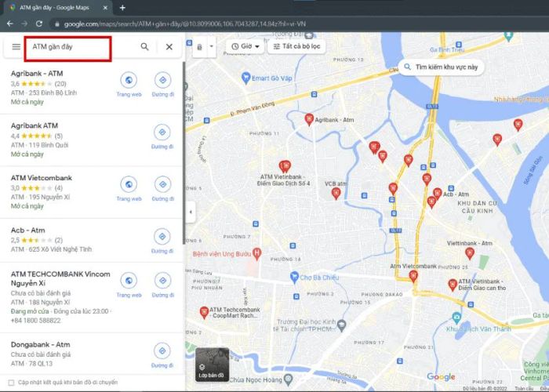Viewport: 549px width, 392px height.
Task: Click the print icon in map toolbar
Action: point(199,46)
